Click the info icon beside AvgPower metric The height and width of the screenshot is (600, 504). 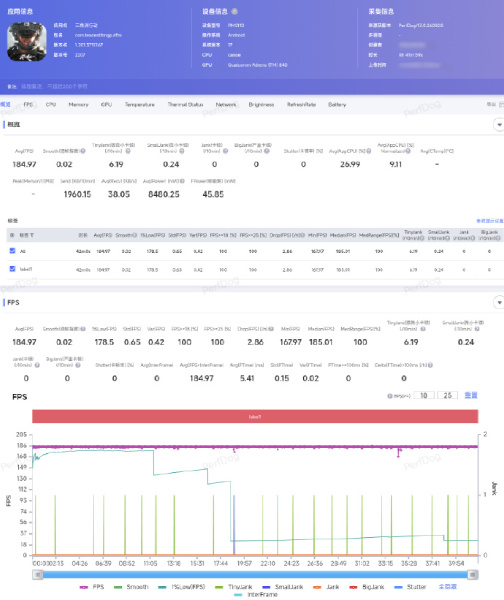click(x=182, y=181)
